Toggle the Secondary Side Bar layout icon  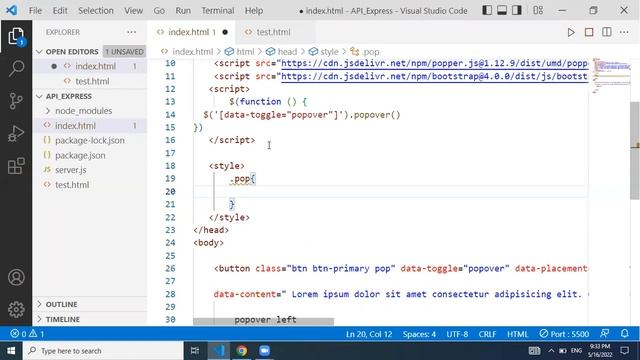point(517,10)
